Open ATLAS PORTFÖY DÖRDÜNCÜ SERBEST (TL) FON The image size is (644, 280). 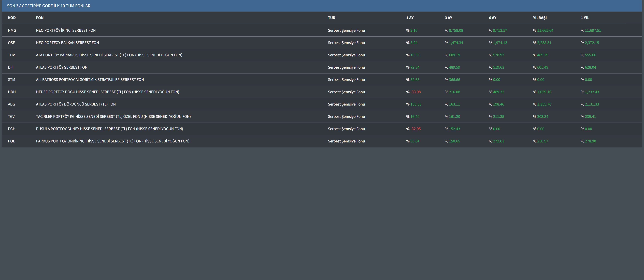coord(76,104)
